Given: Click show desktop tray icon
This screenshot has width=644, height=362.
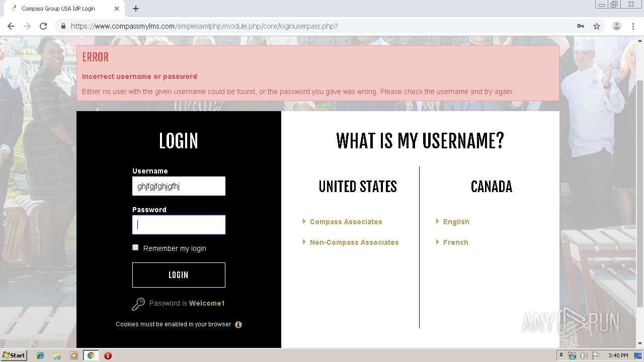Looking at the screenshot, I should [x=638, y=355].
